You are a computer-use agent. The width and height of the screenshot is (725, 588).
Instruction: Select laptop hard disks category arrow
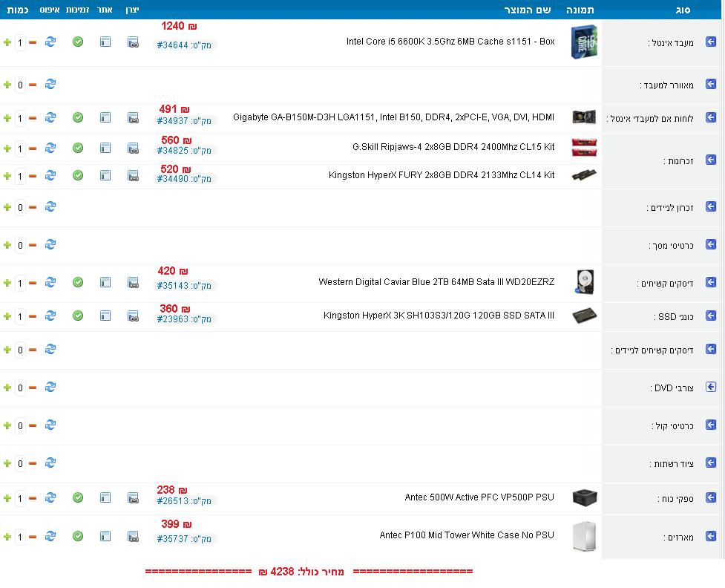(711, 349)
